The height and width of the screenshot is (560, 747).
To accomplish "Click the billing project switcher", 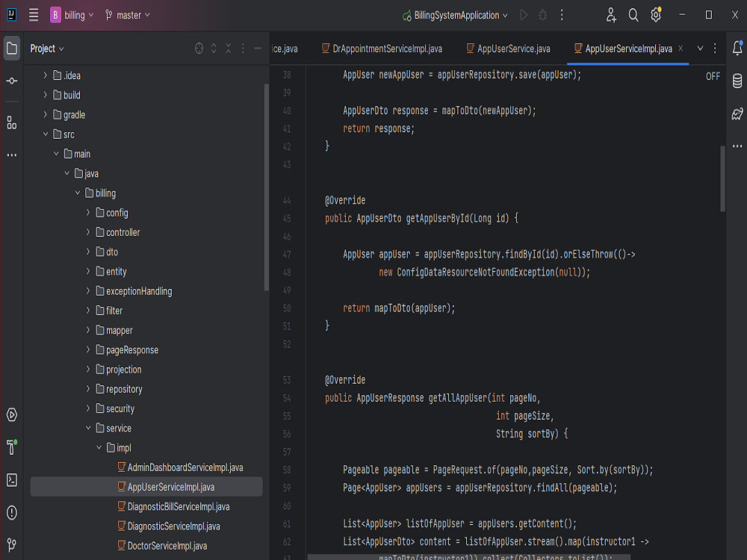I will click(x=73, y=14).
